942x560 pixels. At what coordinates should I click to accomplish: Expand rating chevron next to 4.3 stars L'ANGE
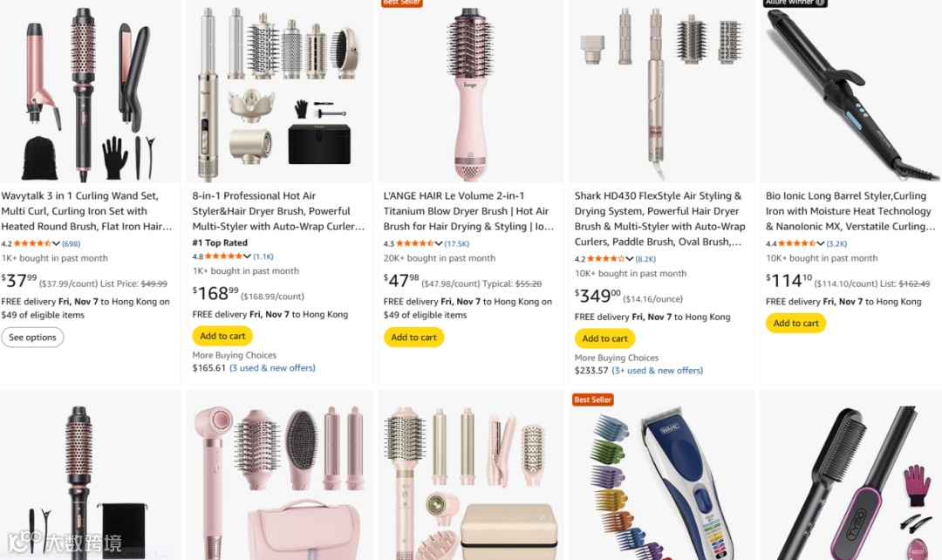coord(439,243)
